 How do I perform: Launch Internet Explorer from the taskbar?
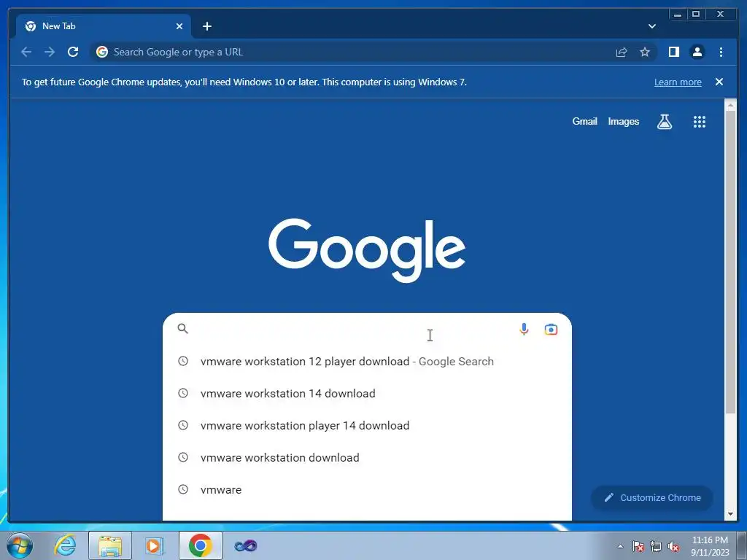pyautogui.click(x=65, y=545)
